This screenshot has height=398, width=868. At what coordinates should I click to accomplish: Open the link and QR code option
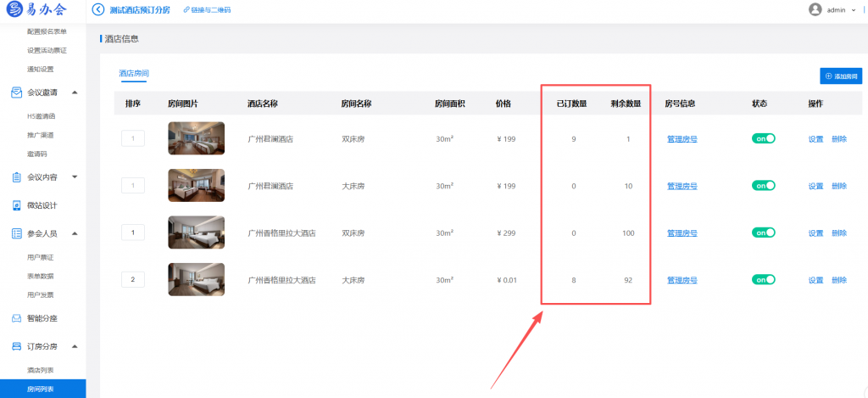click(207, 10)
